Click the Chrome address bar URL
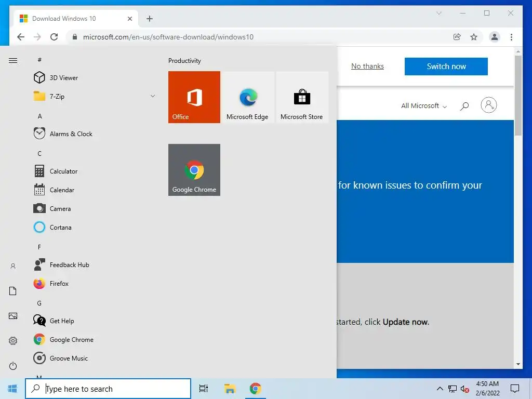 [168, 37]
